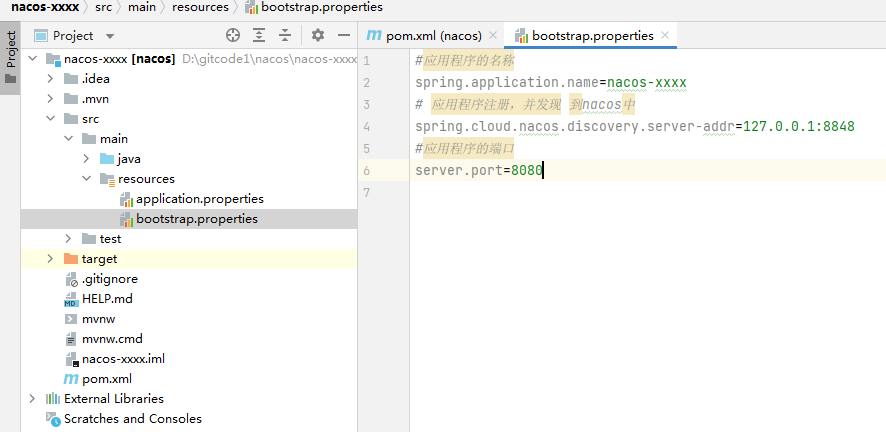Select the .gitignore file
Image resolution: width=886 pixels, height=432 pixels.
(x=110, y=279)
